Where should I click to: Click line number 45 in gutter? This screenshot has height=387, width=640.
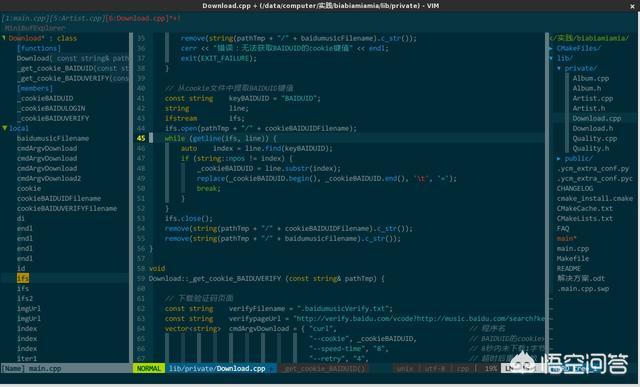coord(141,138)
